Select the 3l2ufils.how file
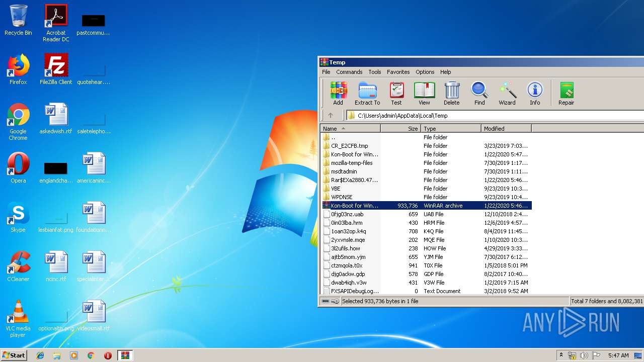The width and height of the screenshot is (644, 362). pyautogui.click(x=426, y=248)
